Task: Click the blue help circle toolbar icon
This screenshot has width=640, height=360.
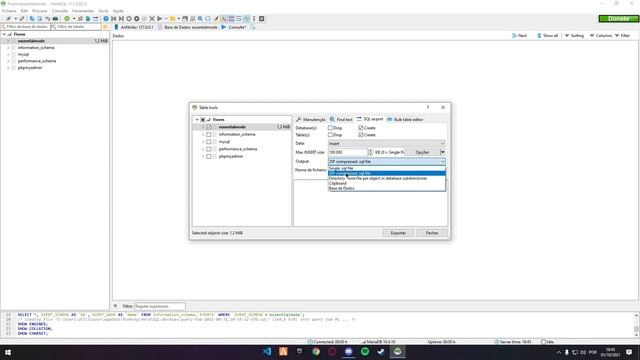Action: [x=106, y=19]
